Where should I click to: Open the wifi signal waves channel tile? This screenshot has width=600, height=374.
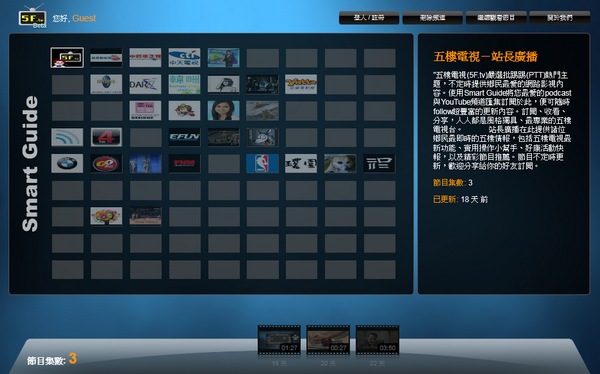(x=67, y=137)
